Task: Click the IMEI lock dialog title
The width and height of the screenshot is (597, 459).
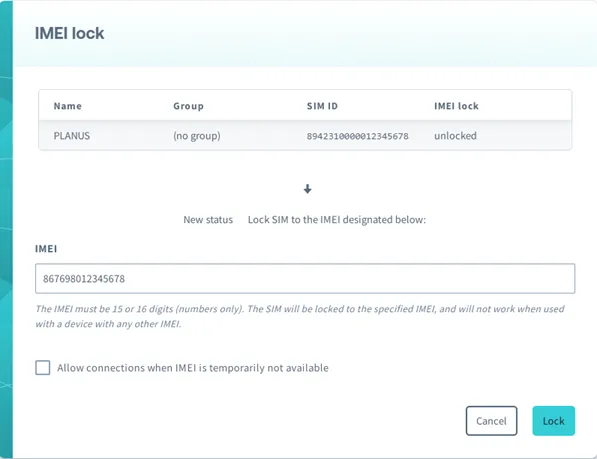Action: (x=69, y=33)
